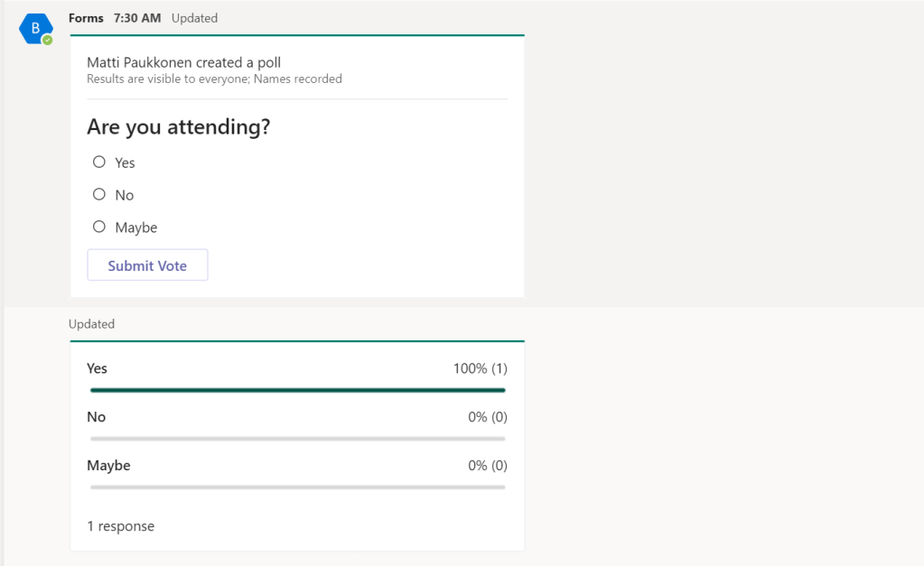Select the Yes radio button
The width and height of the screenshot is (924, 566).
pyautogui.click(x=99, y=162)
